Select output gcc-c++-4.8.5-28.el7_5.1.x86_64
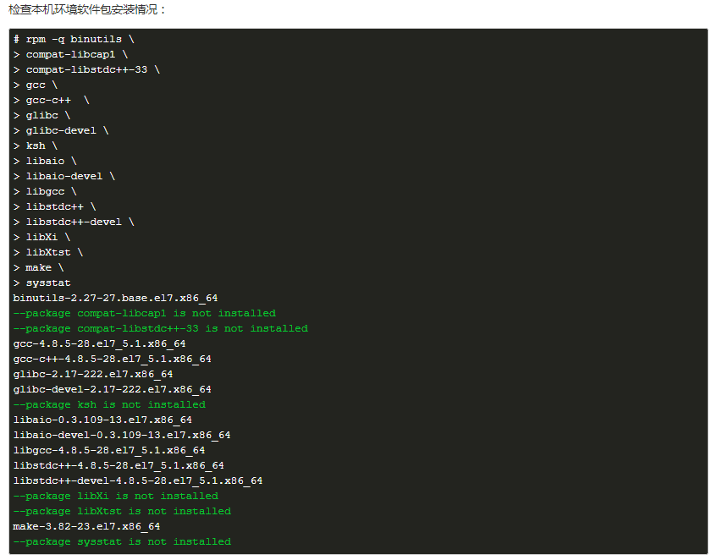 pyautogui.click(x=113, y=360)
